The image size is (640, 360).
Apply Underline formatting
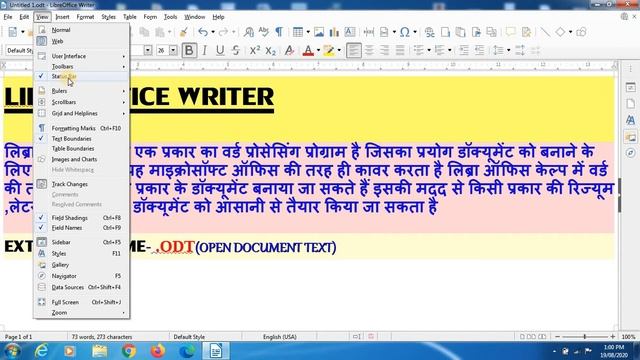[220, 50]
